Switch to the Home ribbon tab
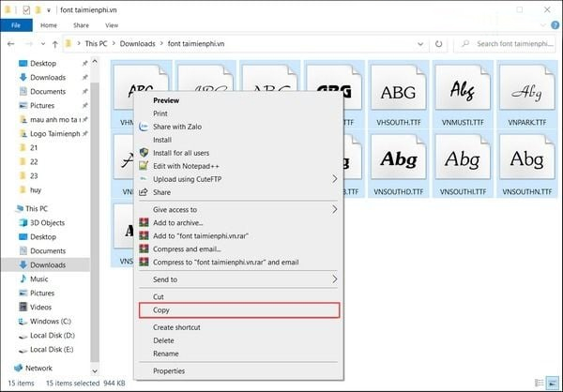Image resolution: width=563 pixels, height=392 pixels. pyautogui.click(x=49, y=25)
